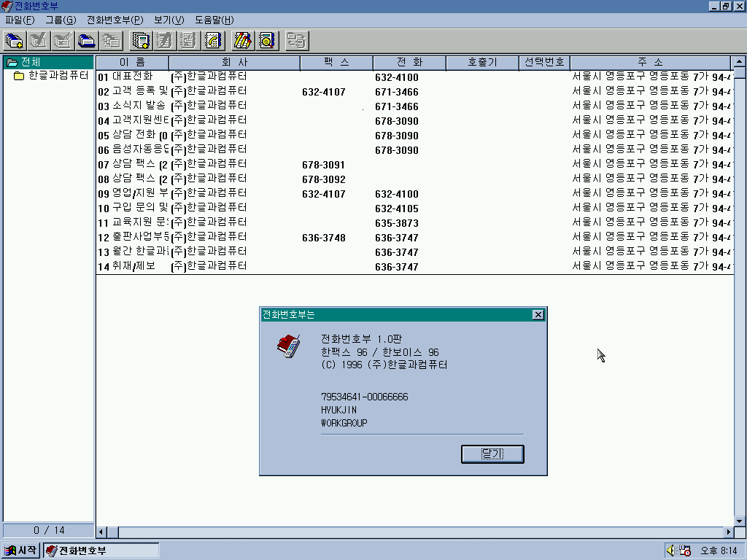Select row 06 음성자동응답
Image resolution: width=747 pixels, height=560 pixels.
pyautogui.click(x=414, y=149)
